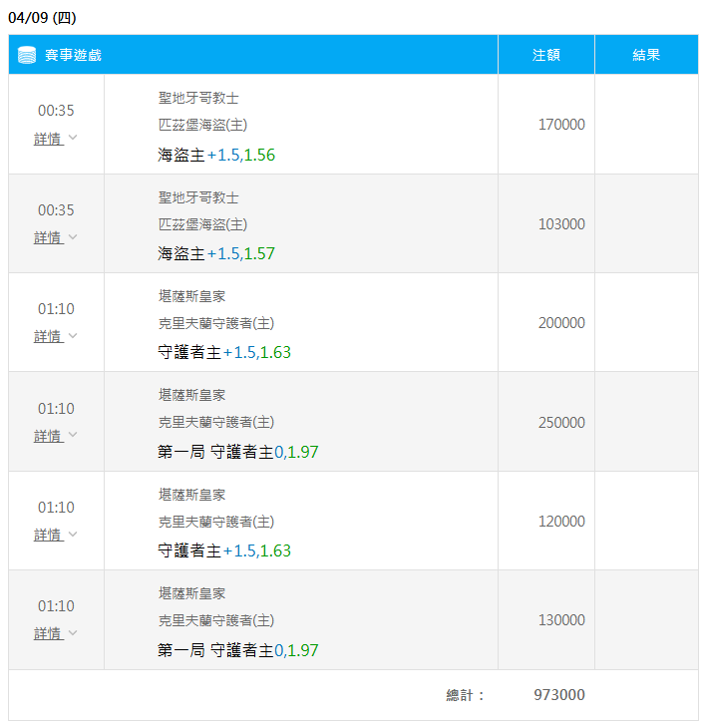Click the 結果 column header

click(645, 55)
